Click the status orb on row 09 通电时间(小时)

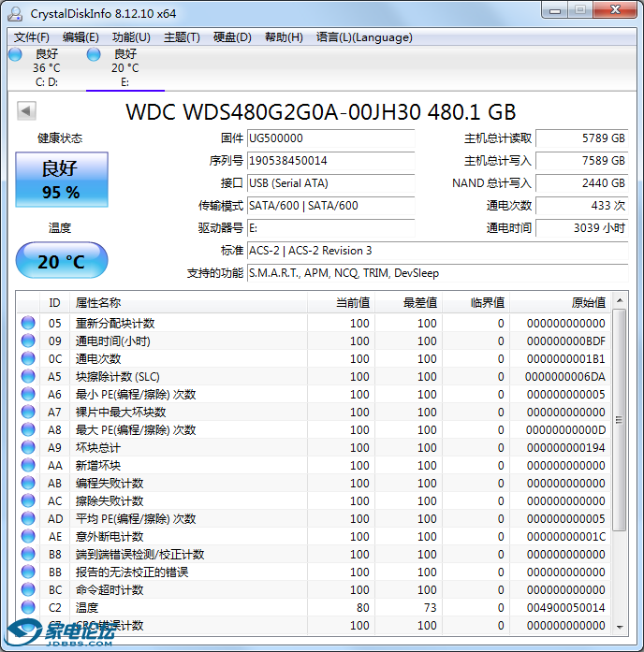click(x=28, y=340)
